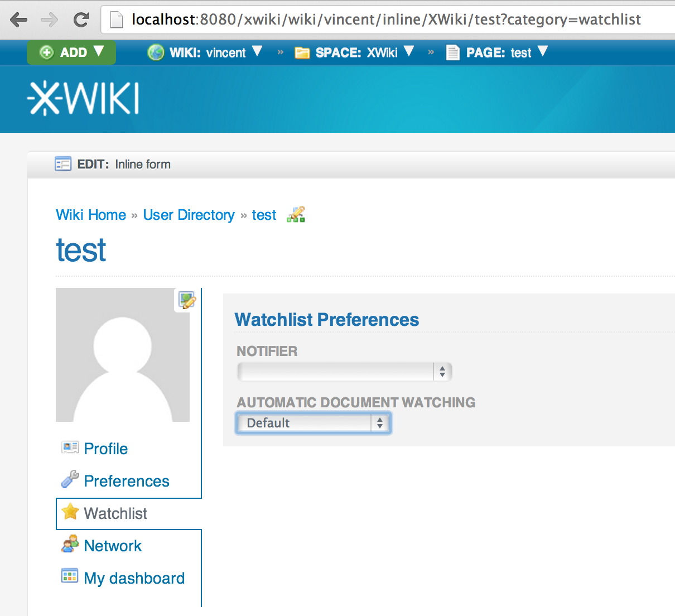Screen dimensions: 675x616
Task: Open the Network tab
Action: point(113,546)
